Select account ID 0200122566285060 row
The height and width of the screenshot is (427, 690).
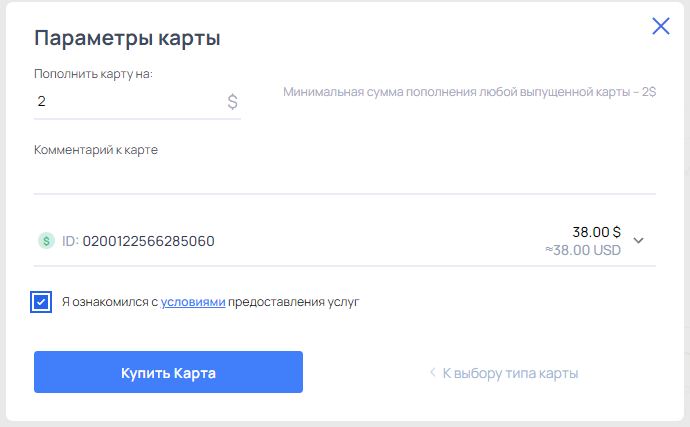pos(345,241)
